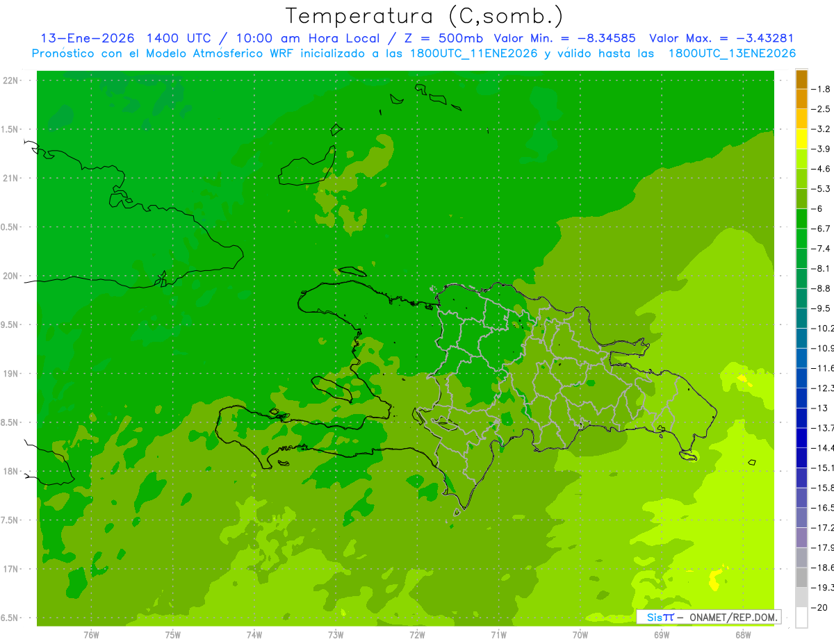This screenshot has width=834, height=644.
Task: Select valid-until time "1800UTC_13ENE2026"
Action: pos(732,53)
